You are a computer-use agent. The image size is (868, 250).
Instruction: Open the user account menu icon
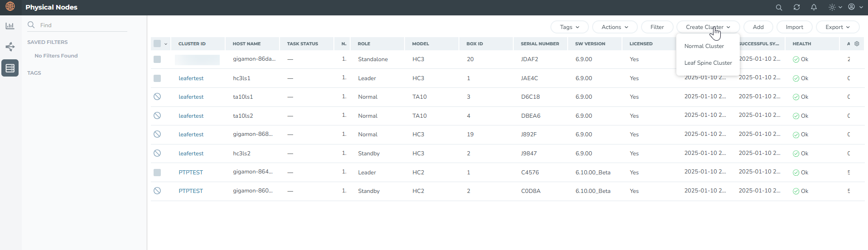pyautogui.click(x=852, y=7)
